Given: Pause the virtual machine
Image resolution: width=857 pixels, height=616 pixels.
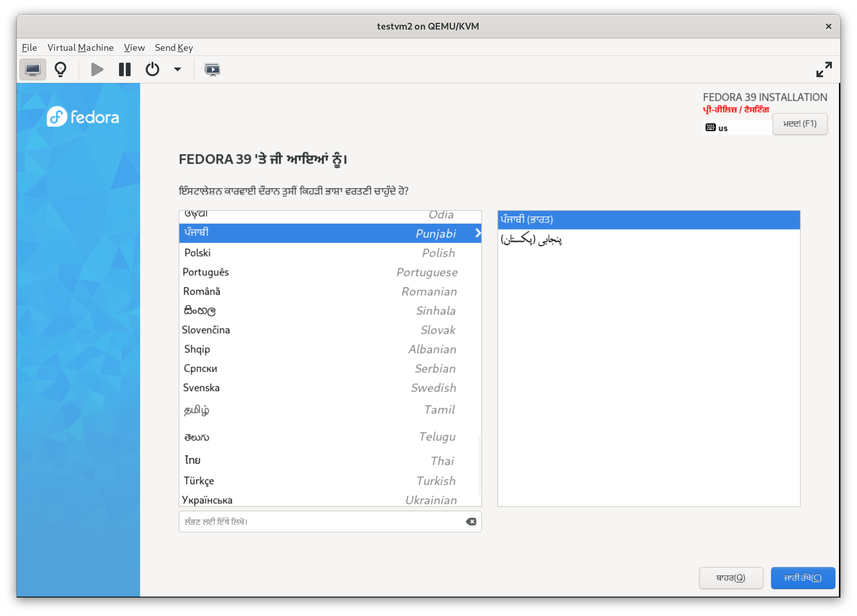Looking at the screenshot, I should coord(125,69).
